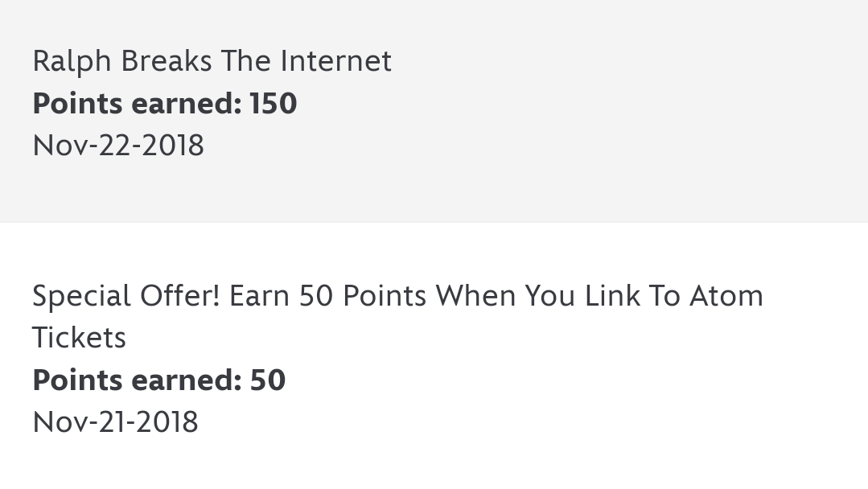Click the word Tickets on the wrapped line
Image resolution: width=868 pixels, height=489 pixels.
(x=79, y=338)
